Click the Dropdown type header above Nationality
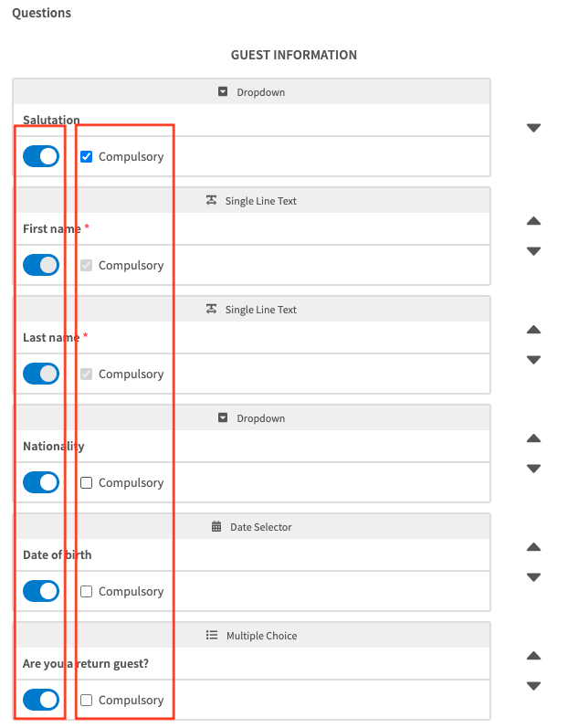568x728 pixels. click(252, 418)
